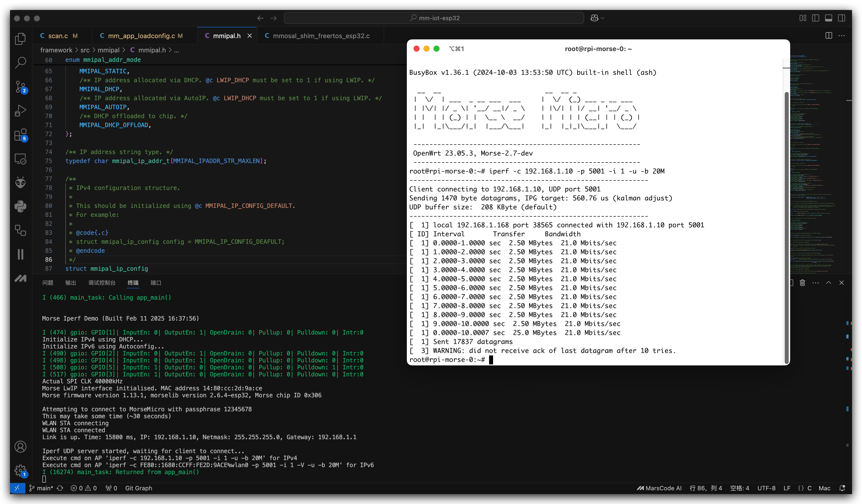
Task: Open the Search view in activity bar
Action: 20,63
